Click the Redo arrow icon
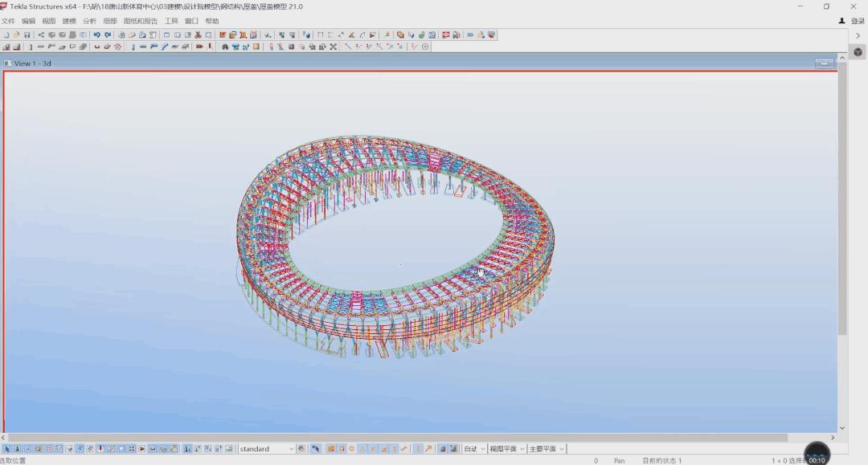The image size is (868, 465). click(x=108, y=35)
